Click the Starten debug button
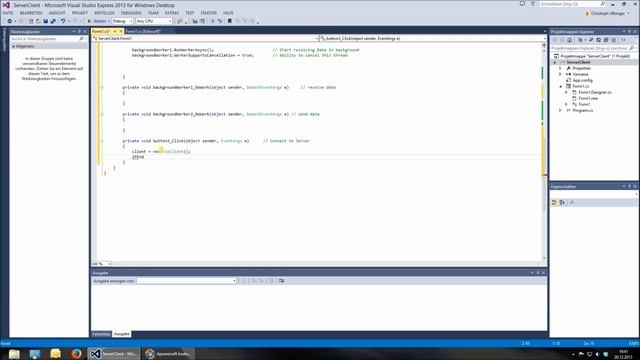 (x=97, y=21)
